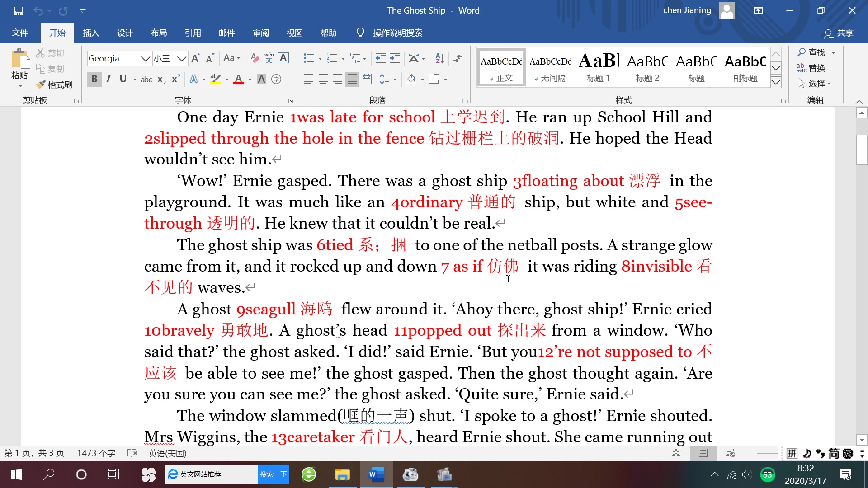Image resolution: width=868 pixels, height=488 pixels.
Task: Apply character border icon
Action: 283,58
